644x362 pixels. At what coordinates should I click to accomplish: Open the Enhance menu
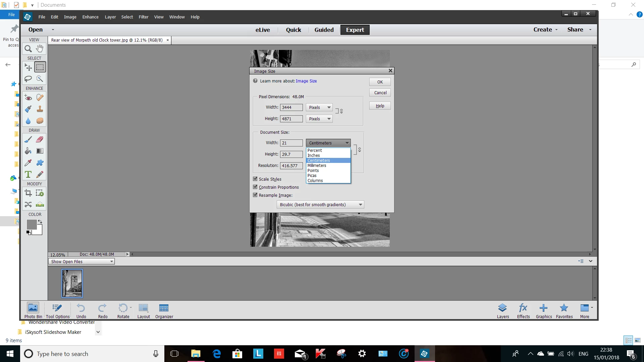pos(90,17)
